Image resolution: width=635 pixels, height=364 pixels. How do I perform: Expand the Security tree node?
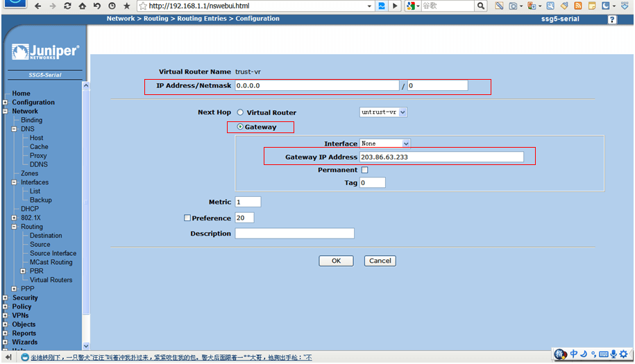click(5, 298)
